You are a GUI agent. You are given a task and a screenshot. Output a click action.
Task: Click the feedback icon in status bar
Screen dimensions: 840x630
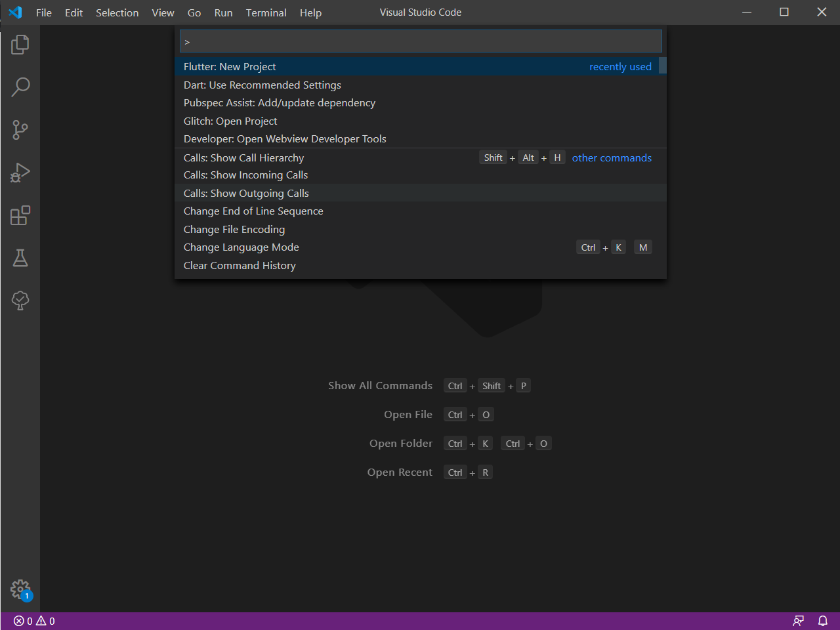coord(798,620)
